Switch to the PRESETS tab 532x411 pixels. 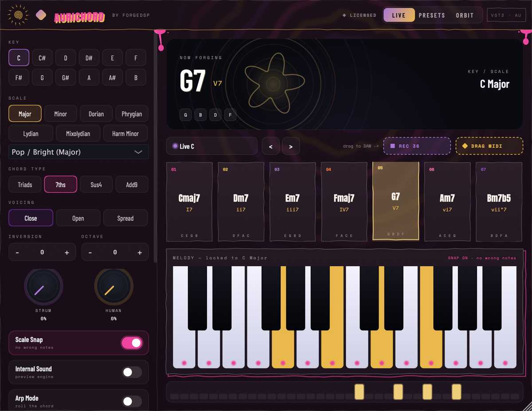point(432,15)
